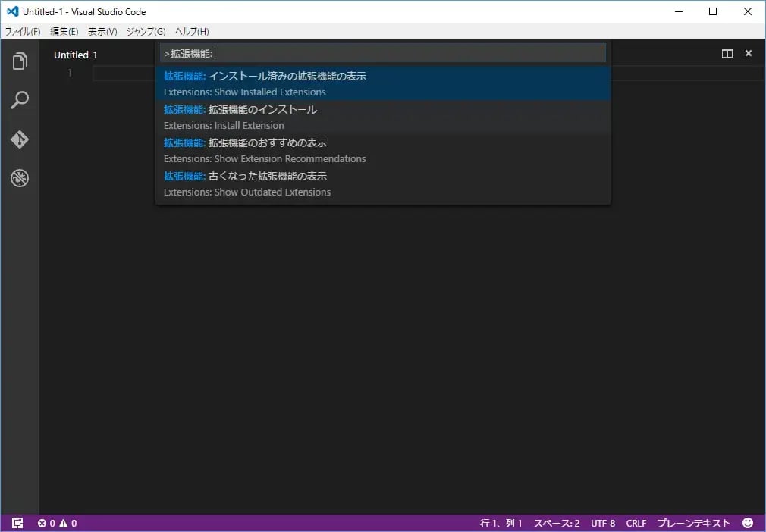This screenshot has height=532, width=766.
Task: Click the feedback smiley in status bar
Action: pyautogui.click(x=748, y=523)
